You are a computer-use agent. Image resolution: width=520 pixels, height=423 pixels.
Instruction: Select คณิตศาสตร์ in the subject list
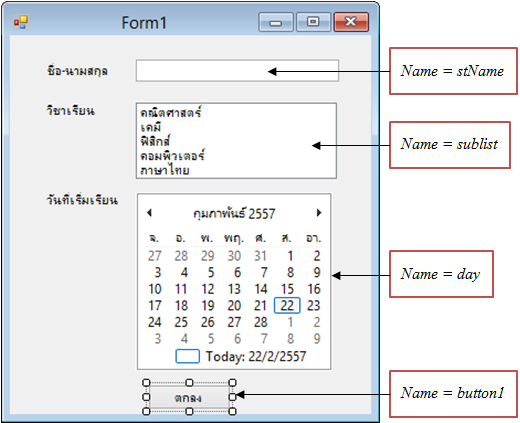point(170,112)
